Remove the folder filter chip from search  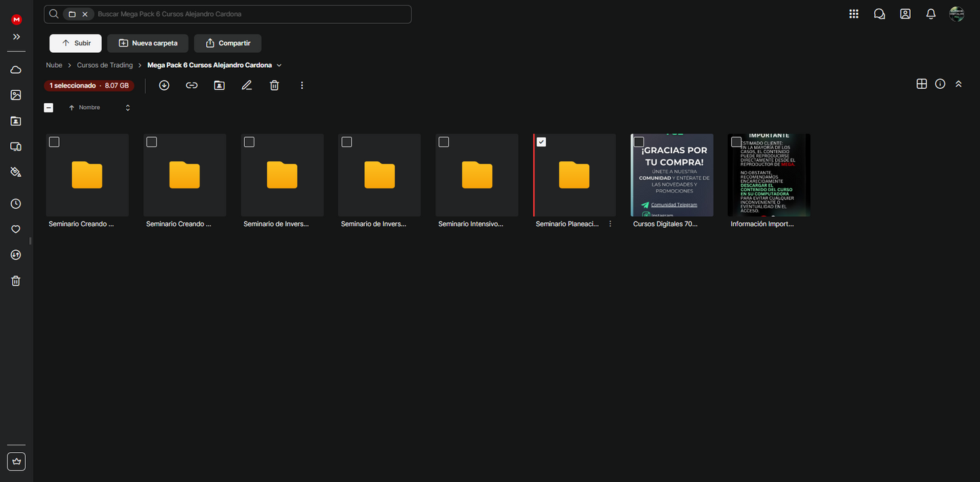(x=85, y=14)
